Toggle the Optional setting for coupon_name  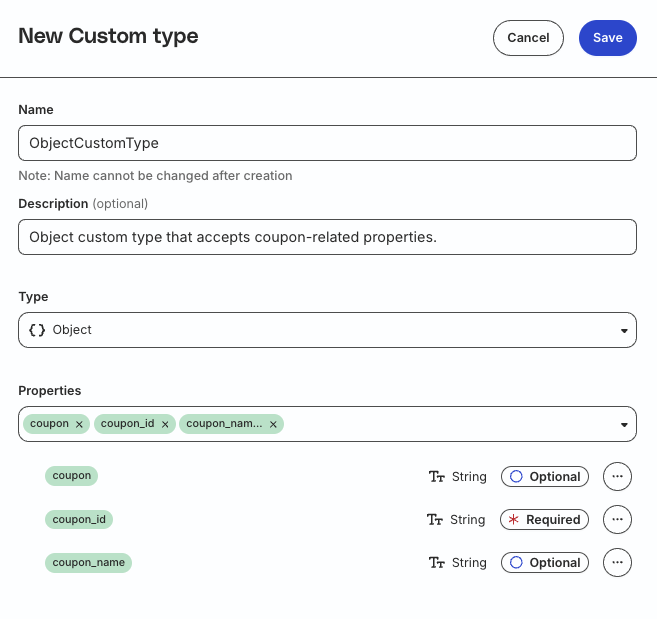545,562
